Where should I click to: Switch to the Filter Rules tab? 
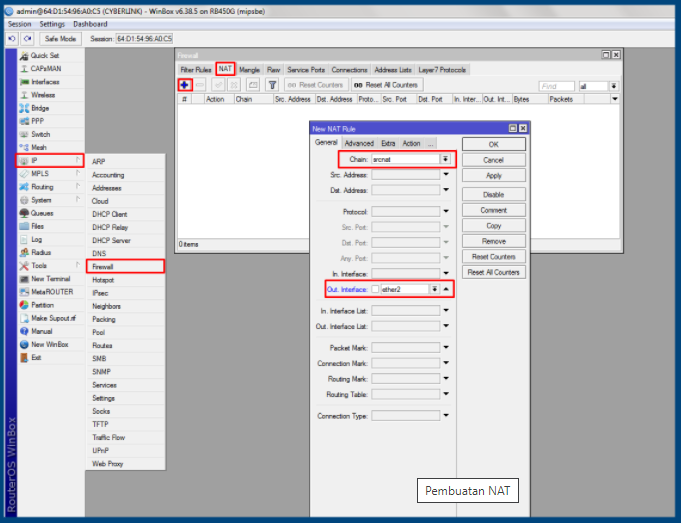(x=196, y=70)
